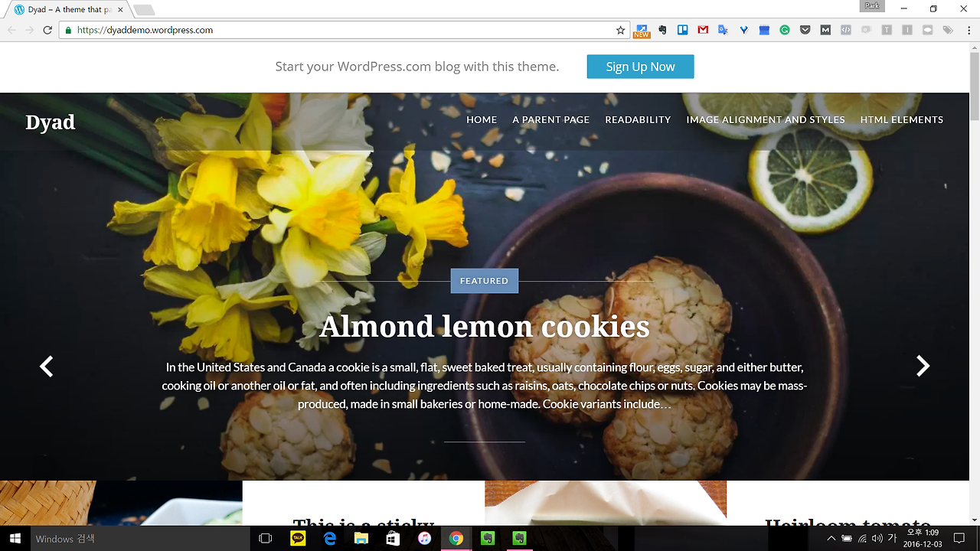Show hidden system tray icons

point(831,539)
